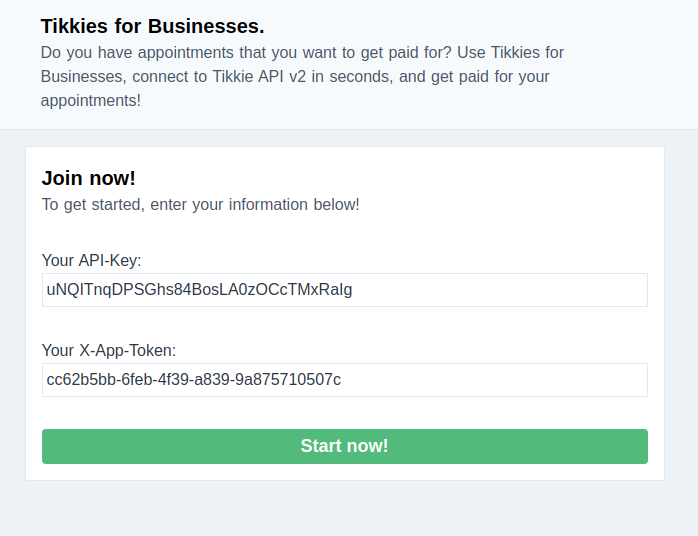Click the "Tikkies for Businesses." page heading
This screenshot has width=698, height=536.
(152, 26)
